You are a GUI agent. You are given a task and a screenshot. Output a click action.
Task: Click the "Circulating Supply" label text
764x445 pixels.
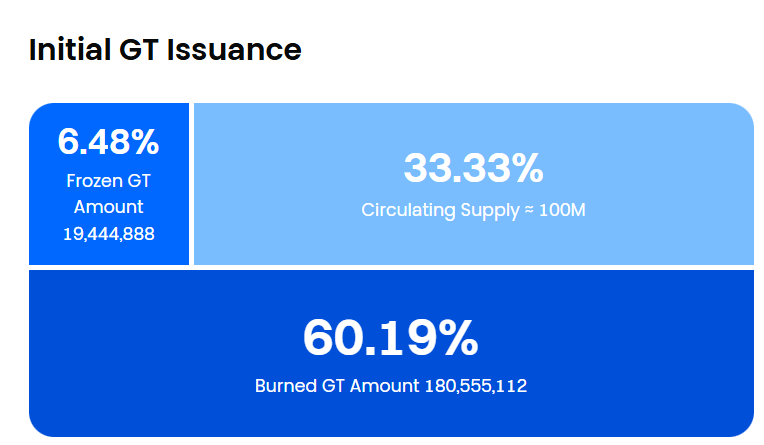click(x=438, y=210)
